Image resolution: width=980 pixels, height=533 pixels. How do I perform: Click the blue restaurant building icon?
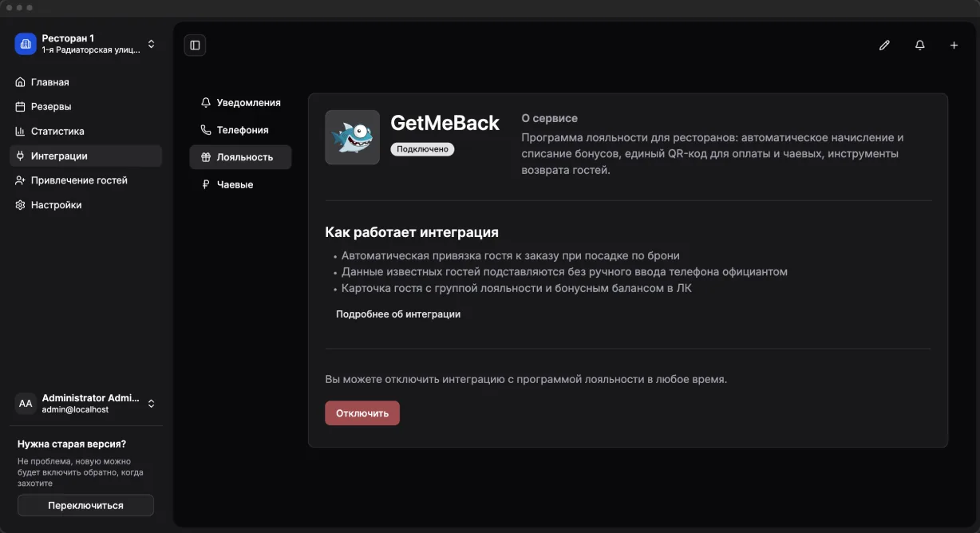pyautogui.click(x=26, y=44)
